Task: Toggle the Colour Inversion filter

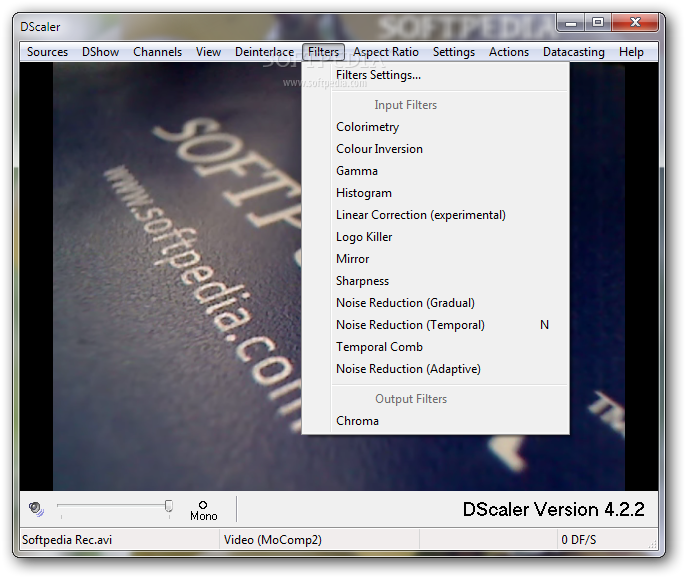Action: [x=436, y=149]
